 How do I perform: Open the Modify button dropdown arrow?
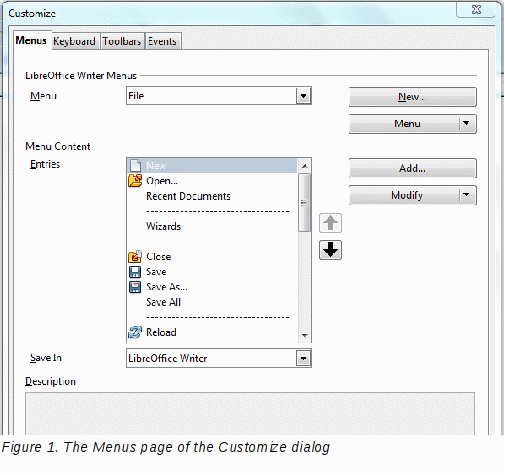click(466, 195)
